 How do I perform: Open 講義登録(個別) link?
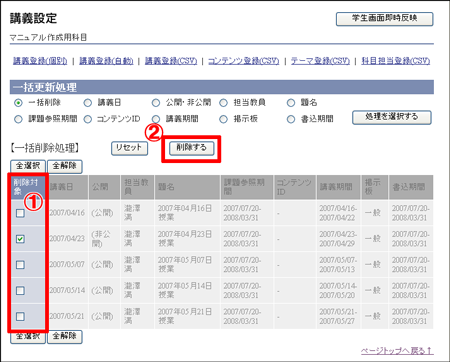tap(40, 61)
